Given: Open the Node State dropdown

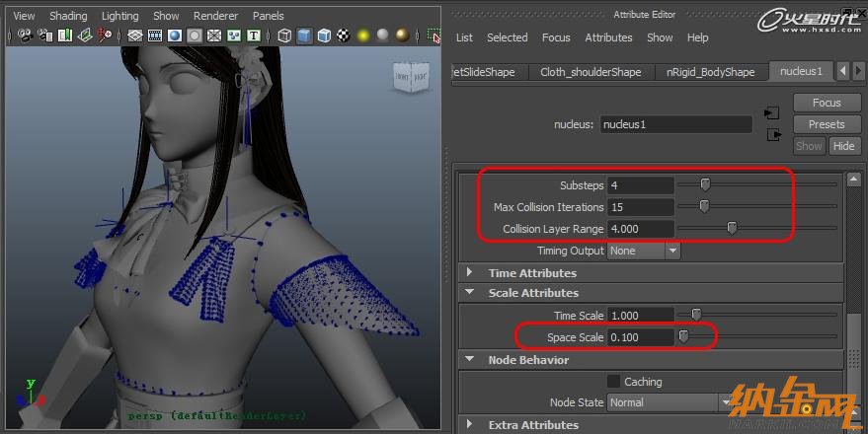Looking at the screenshot, I should pyautogui.click(x=671, y=402).
